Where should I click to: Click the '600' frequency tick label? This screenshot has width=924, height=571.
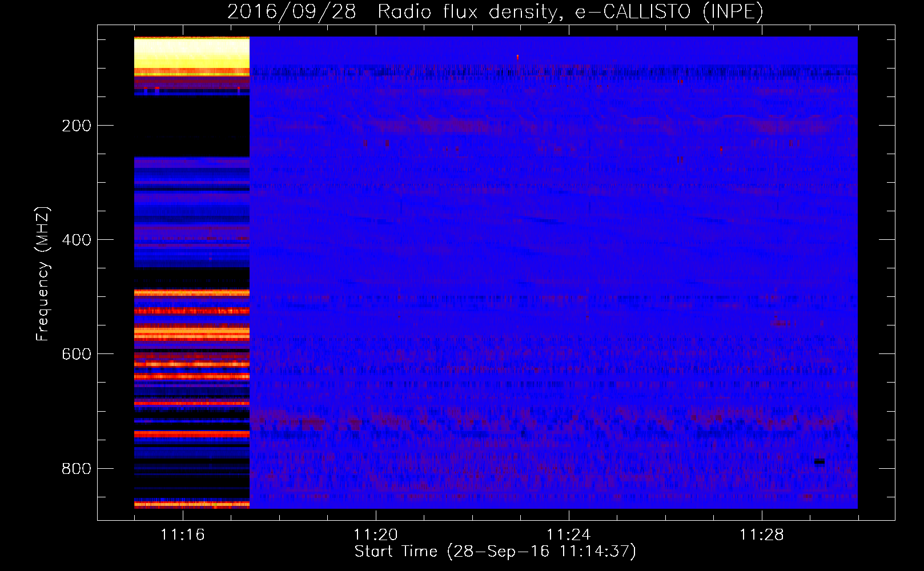[77, 354]
